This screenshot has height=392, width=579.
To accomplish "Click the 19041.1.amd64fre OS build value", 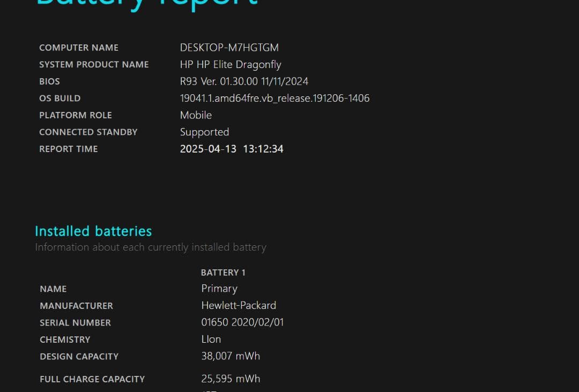I will coord(274,98).
